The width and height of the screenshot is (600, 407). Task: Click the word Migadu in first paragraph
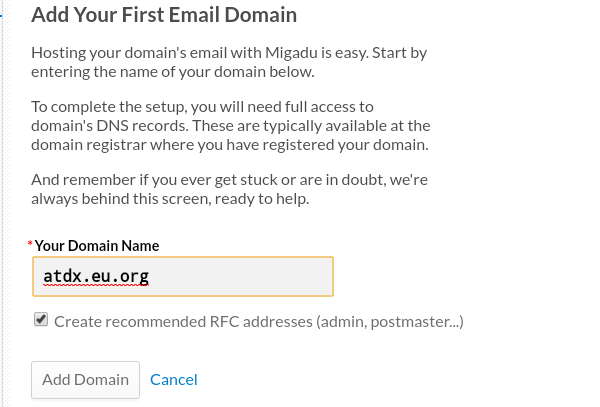tap(291, 52)
